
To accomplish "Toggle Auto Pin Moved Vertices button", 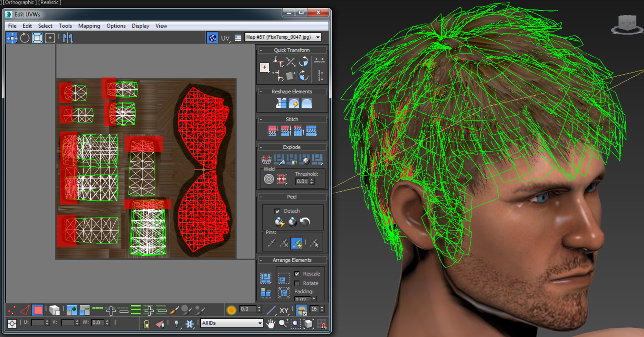I will [x=297, y=243].
